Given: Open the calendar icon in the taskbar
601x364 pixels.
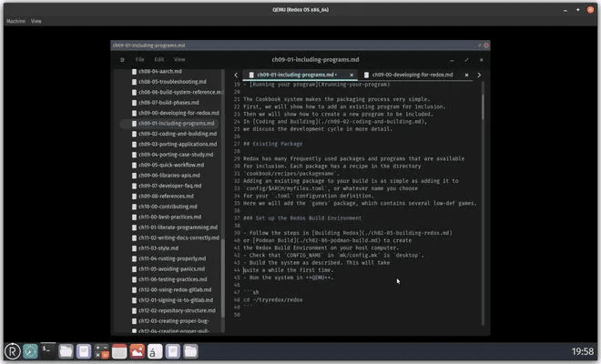Looking at the screenshot, I should click(x=118, y=350).
